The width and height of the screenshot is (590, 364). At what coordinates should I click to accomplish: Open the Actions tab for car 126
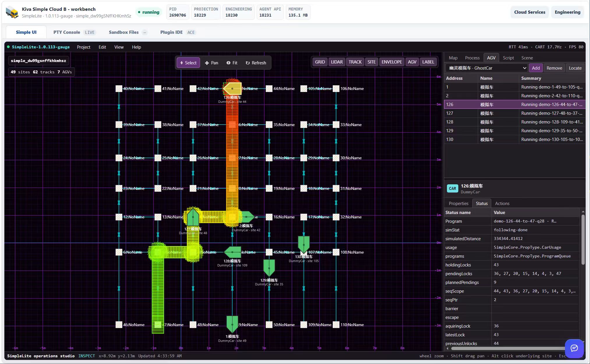click(502, 204)
